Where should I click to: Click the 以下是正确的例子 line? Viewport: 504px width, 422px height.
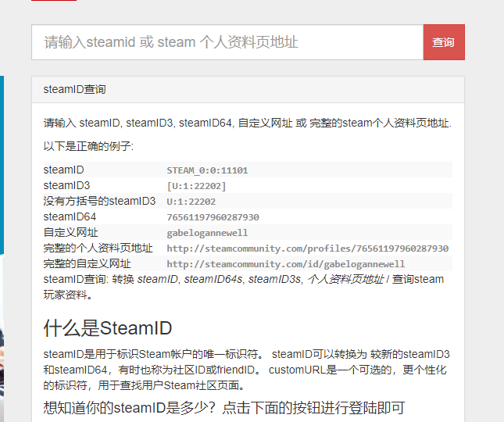pos(88,146)
